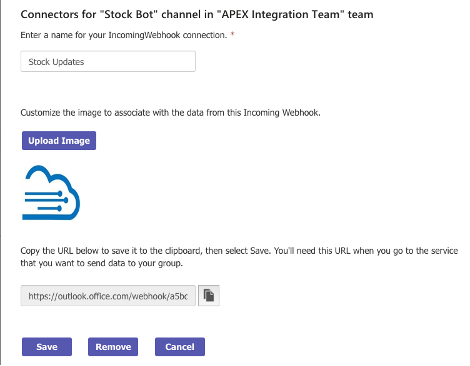Copy the webhook URL with the clipboard icon
This screenshot has width=470, height=366.
pyautogui.click(x=209, y=295)
